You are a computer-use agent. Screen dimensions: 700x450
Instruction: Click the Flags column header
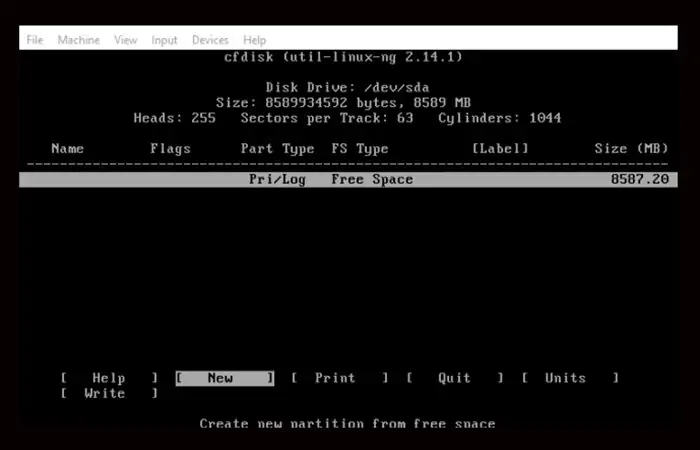point(171,149)
